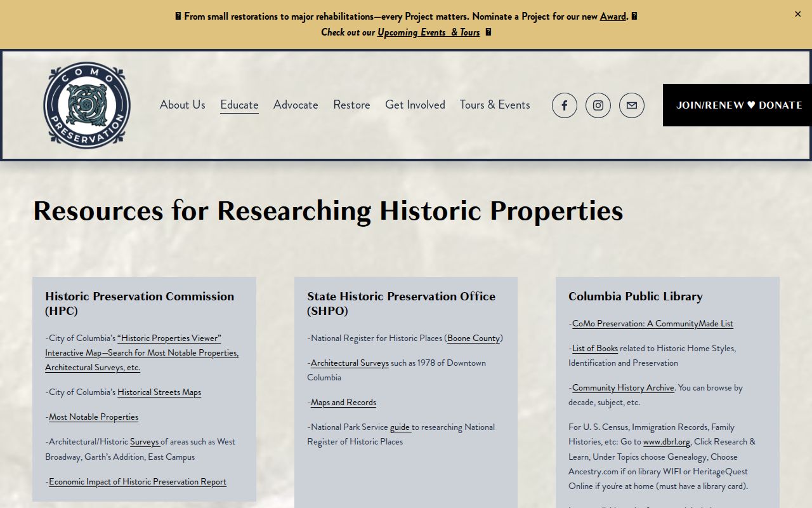Open the National Park Service guide link

click(400, 427)
